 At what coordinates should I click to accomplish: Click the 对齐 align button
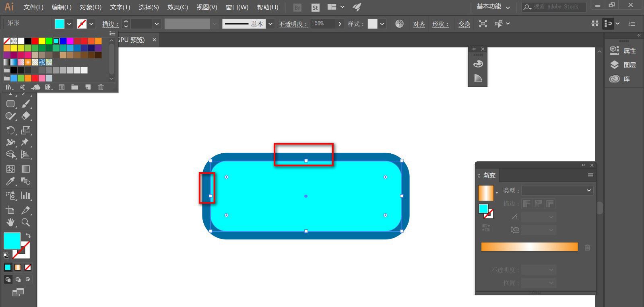point(419,24)
